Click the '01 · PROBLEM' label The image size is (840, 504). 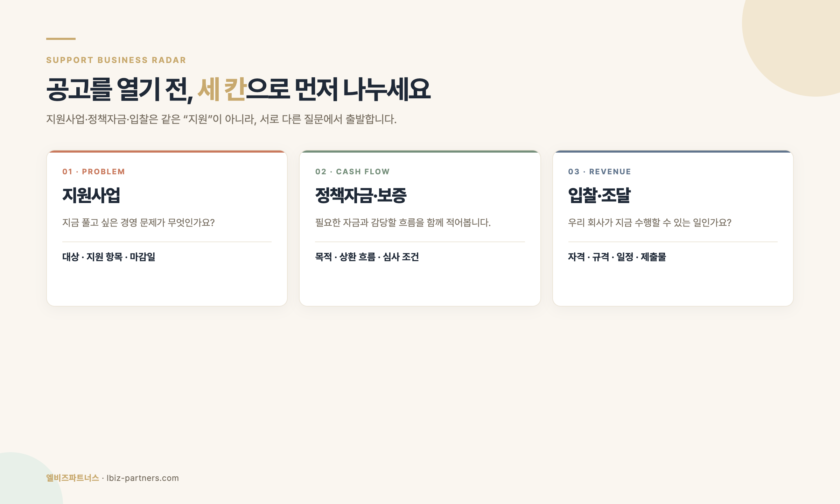[x=93, y=172]
